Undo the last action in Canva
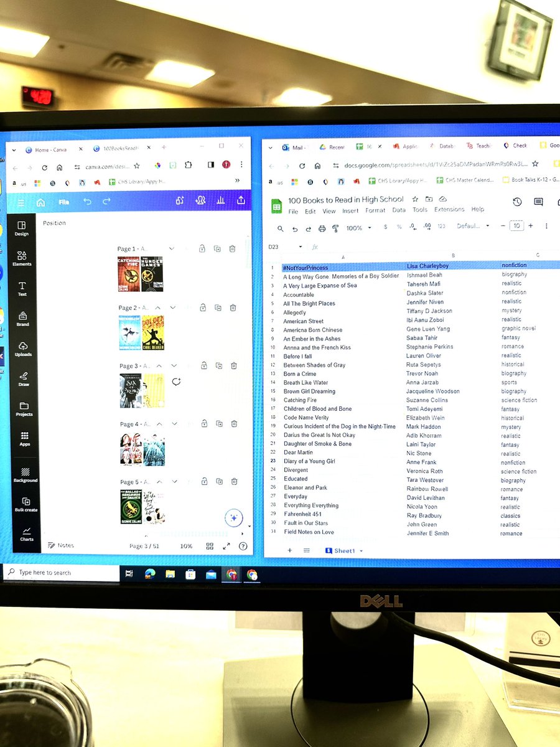560x747 pixels. pyautogui.click(x=87, y=202)
